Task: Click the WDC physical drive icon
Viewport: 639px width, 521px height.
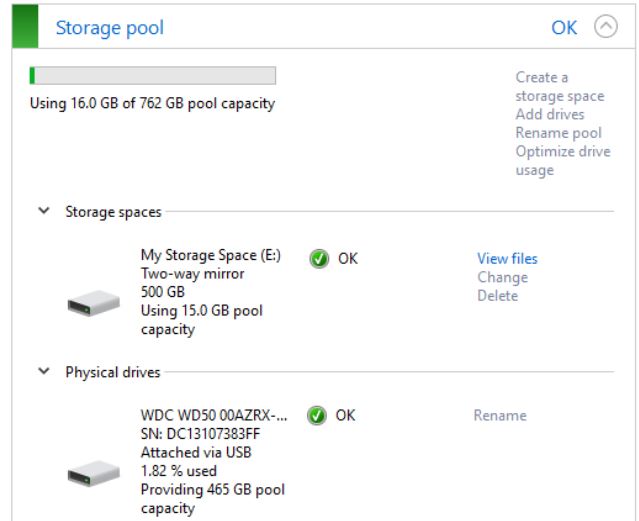Action: click(93, 473)
